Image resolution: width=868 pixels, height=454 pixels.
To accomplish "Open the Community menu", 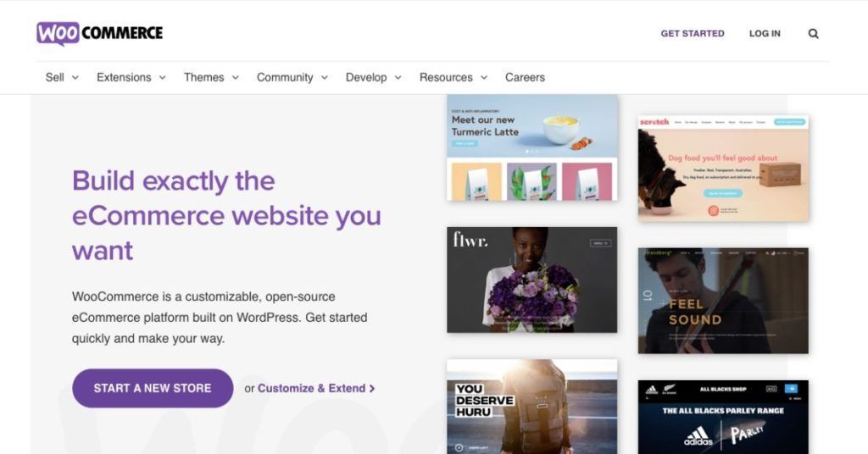I will point(285,77).
